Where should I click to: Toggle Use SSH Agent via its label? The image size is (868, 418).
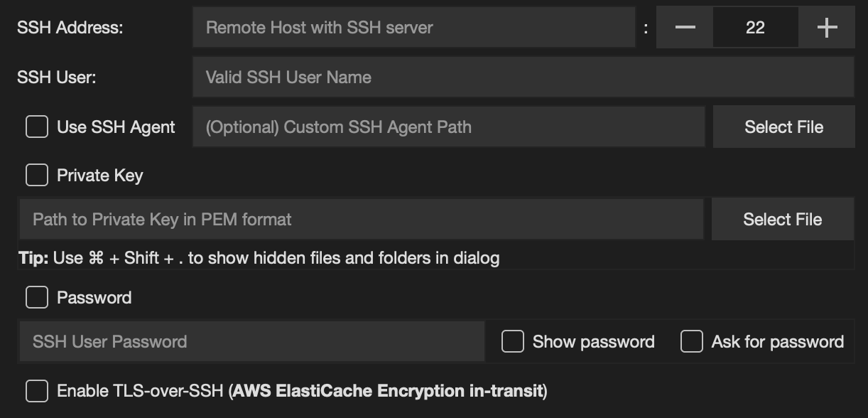coord(115,127)
